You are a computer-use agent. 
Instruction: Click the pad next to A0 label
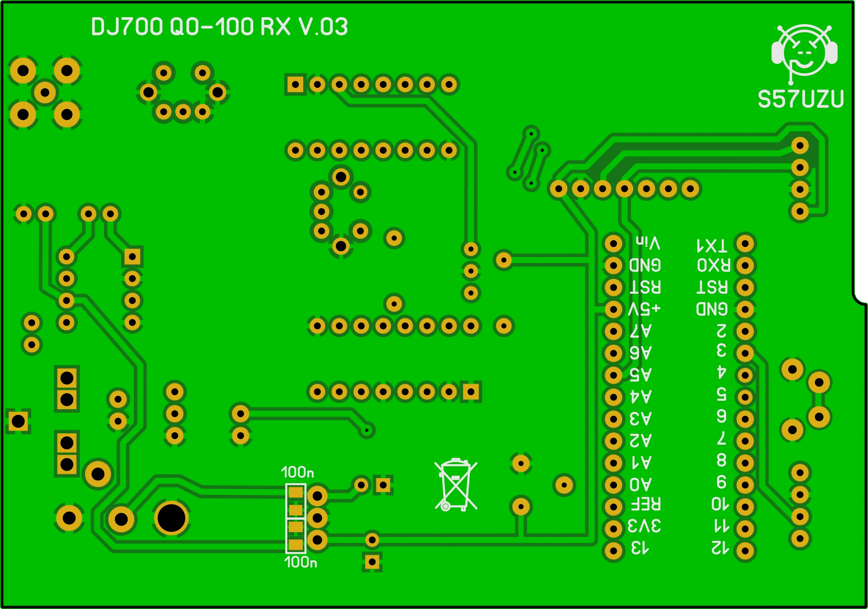pyautogui.click(x=613, y=485)
